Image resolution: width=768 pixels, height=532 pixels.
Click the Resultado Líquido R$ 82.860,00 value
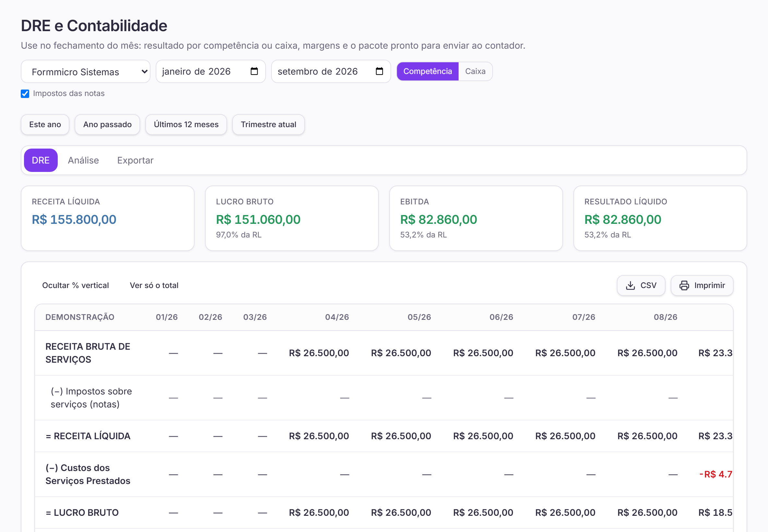click(623, 219)
